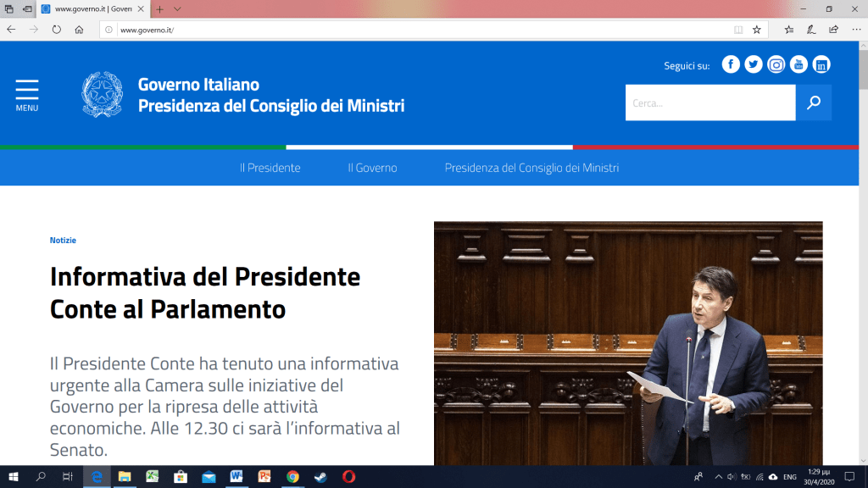The width and height of the screenshot is (868, 488).
Task: Open the LinkedIn social media icon
Action: pos(821,64)
